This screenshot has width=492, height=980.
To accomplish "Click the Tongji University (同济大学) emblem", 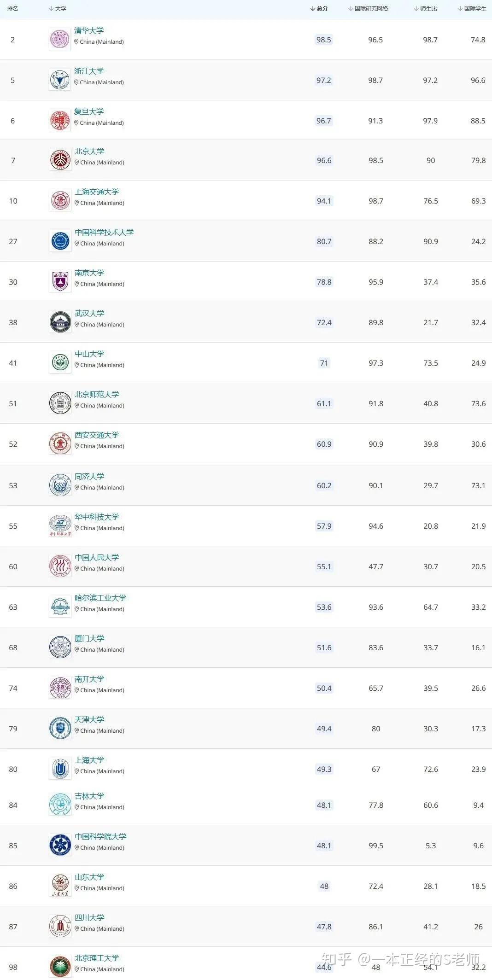I will [x=60, y=485].
